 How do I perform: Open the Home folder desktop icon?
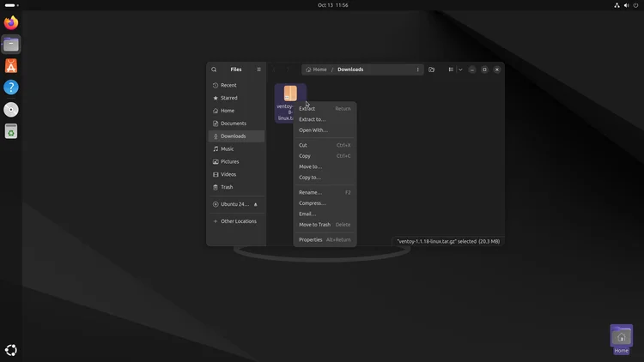(621, 340)
